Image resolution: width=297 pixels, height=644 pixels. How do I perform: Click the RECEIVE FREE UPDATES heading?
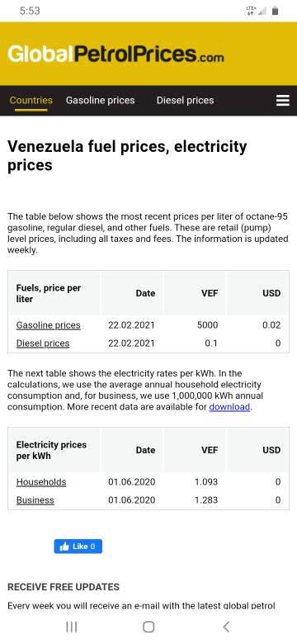64,587
